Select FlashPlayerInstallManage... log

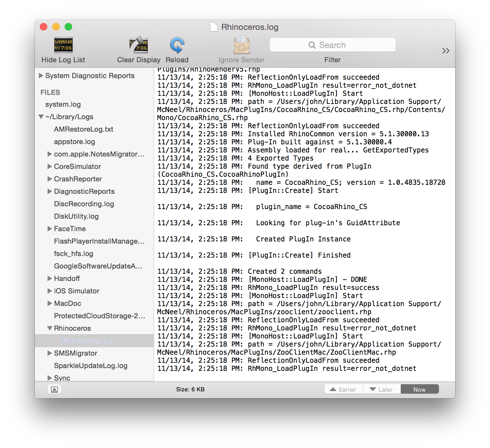pyautogui.click(x=99, y=241)
